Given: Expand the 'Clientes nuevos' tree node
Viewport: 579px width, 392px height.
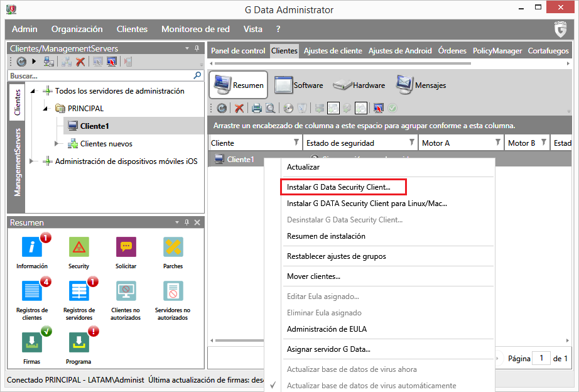Looking at the screenshot, I should (57, 143).
